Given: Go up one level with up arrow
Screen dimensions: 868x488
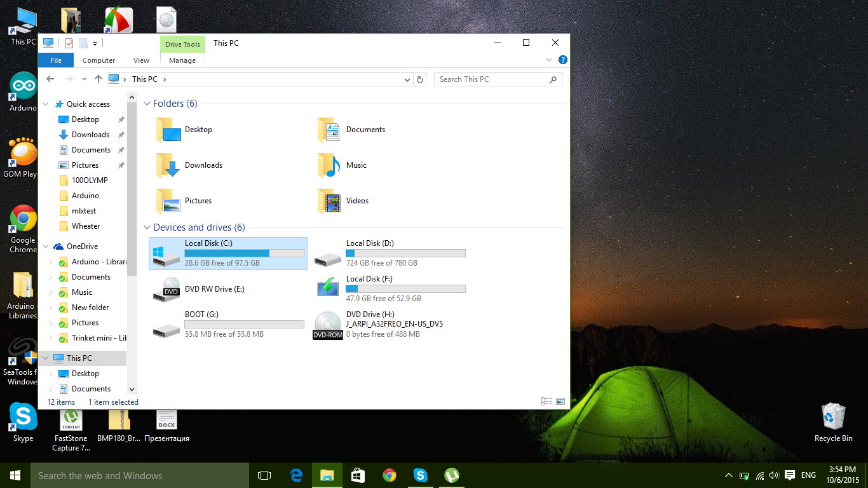Looking at the screenshot, I should [98, 79].
